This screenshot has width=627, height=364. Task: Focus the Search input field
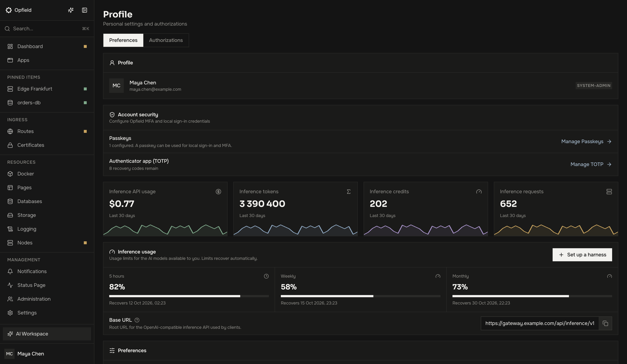(x=47, y=29)
